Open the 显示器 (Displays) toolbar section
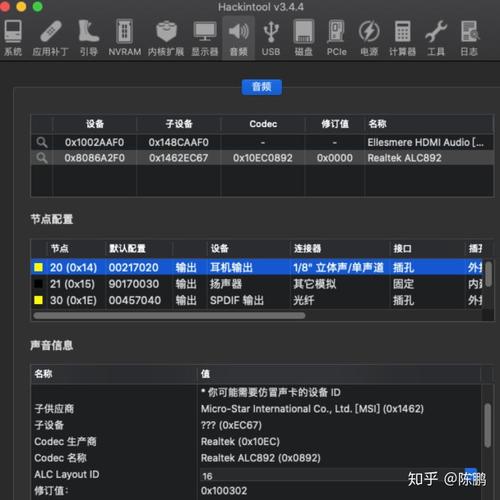 click(x=205, y=37)
